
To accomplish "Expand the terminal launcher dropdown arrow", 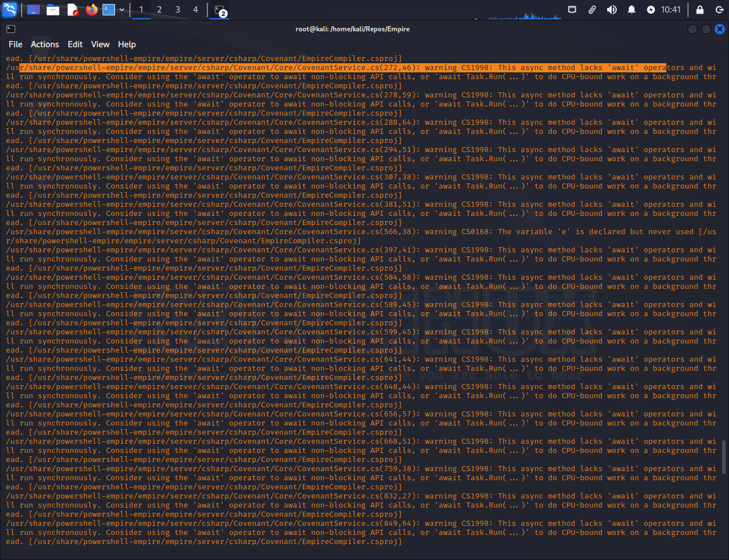I will [x=122, y=10].
